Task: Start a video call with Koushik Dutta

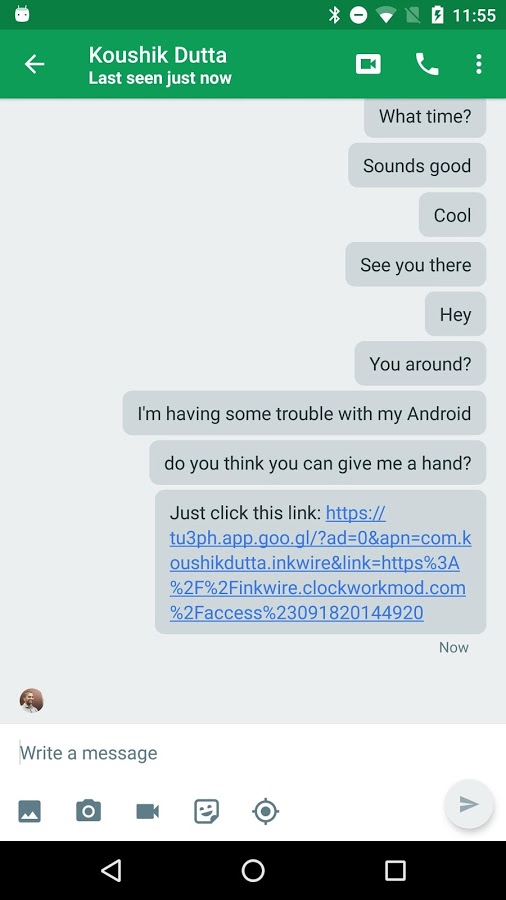Action: tap(368, 64)
